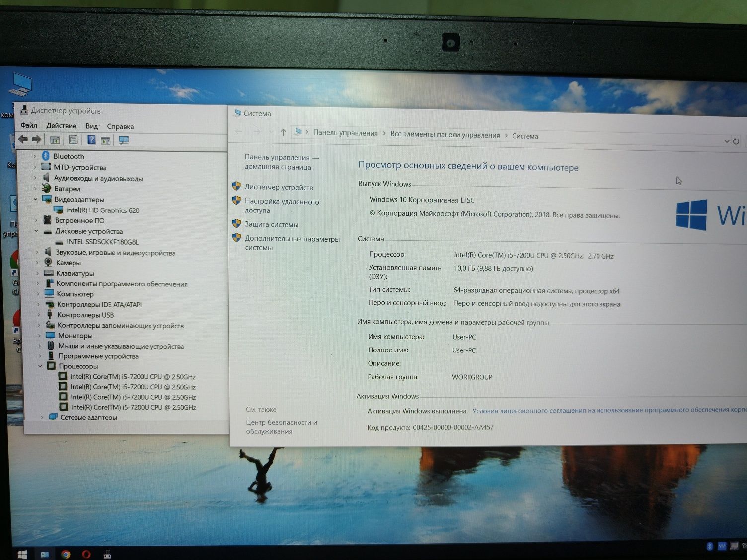747x560 pixels.
Task: Click shield icon beside Защита системы
Action: coord(236,224)
